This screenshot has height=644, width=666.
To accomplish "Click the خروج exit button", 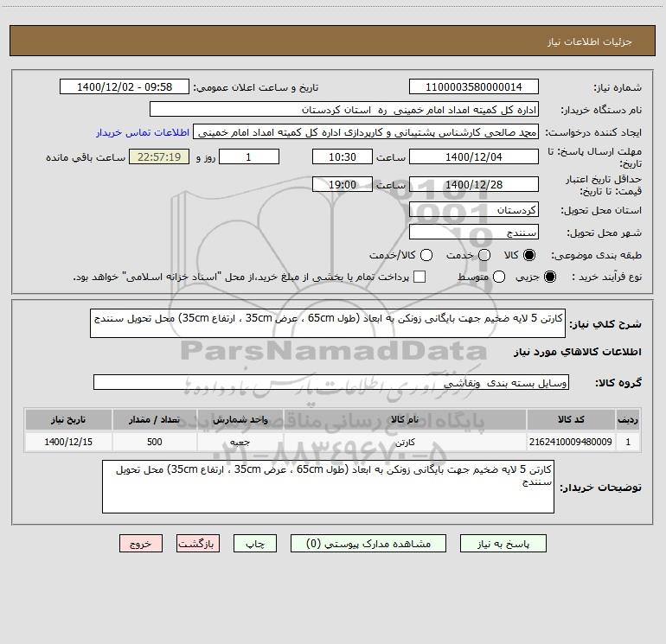I will [x=141, y=544].
